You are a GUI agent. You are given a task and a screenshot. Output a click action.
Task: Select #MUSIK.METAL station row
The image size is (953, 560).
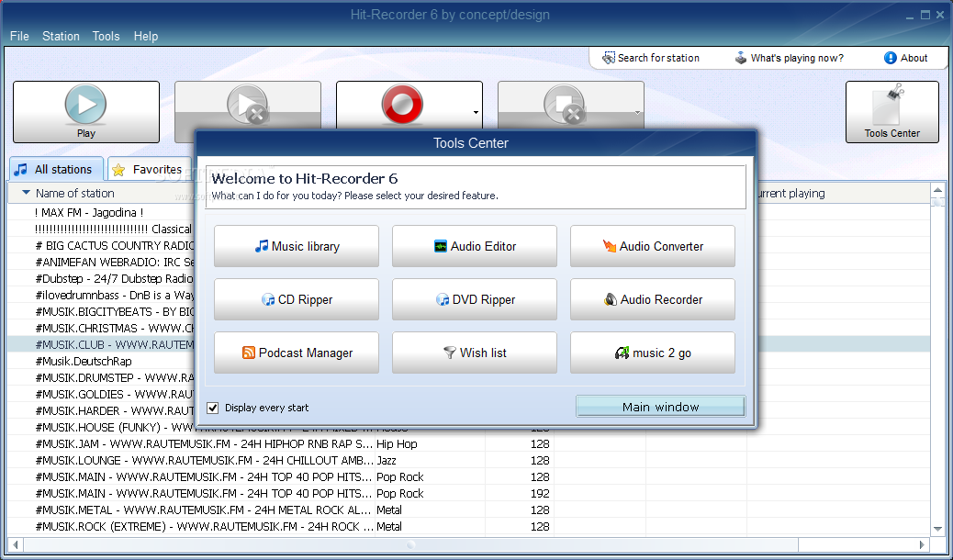[468, 510]
